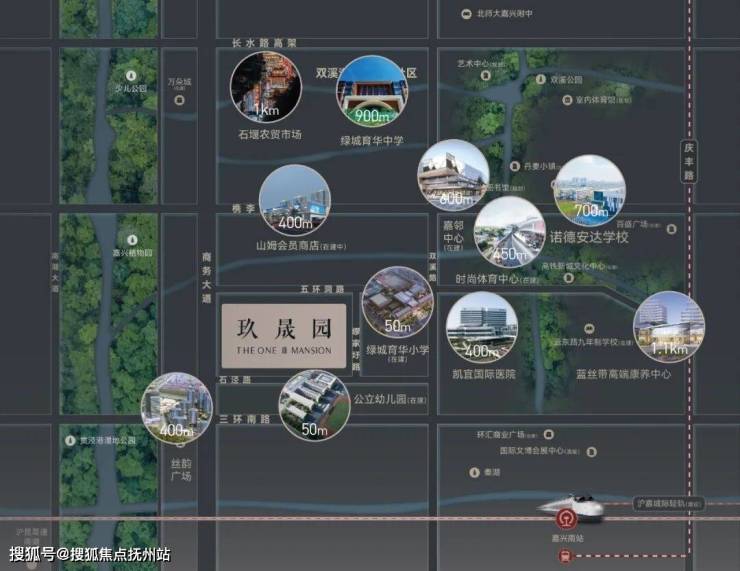Click the 国际文博会展中心 marker icon
The height and width of the screenshot is (571, 740).
591,452
